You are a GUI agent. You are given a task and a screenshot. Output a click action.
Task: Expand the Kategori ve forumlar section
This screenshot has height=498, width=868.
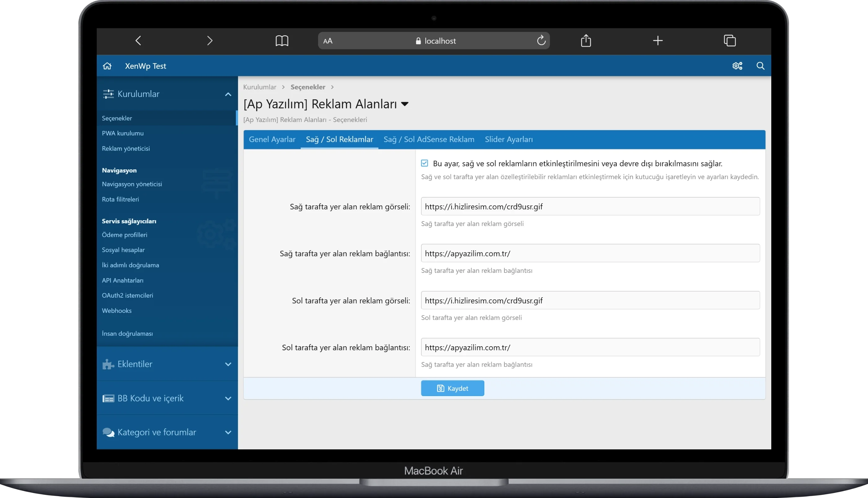click(x=228, y=432)
